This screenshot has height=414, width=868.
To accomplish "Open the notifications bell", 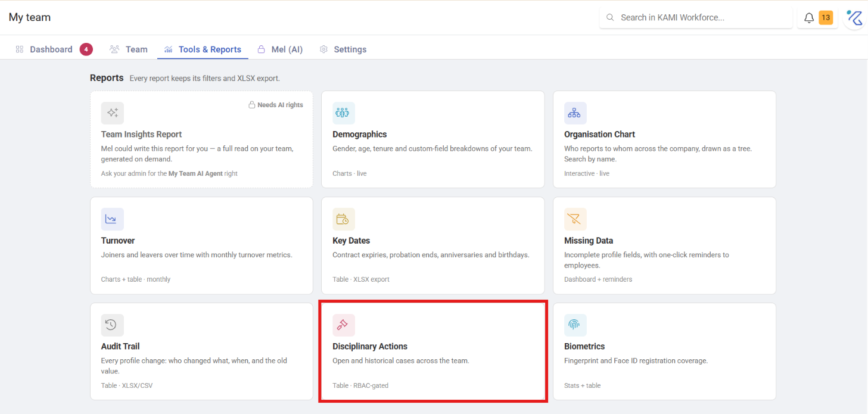I will 809,18.
